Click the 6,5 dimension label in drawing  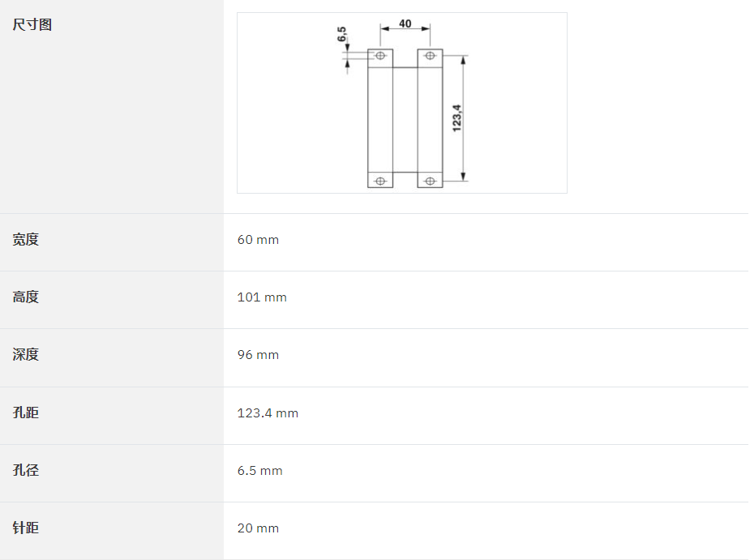point(341,34)
